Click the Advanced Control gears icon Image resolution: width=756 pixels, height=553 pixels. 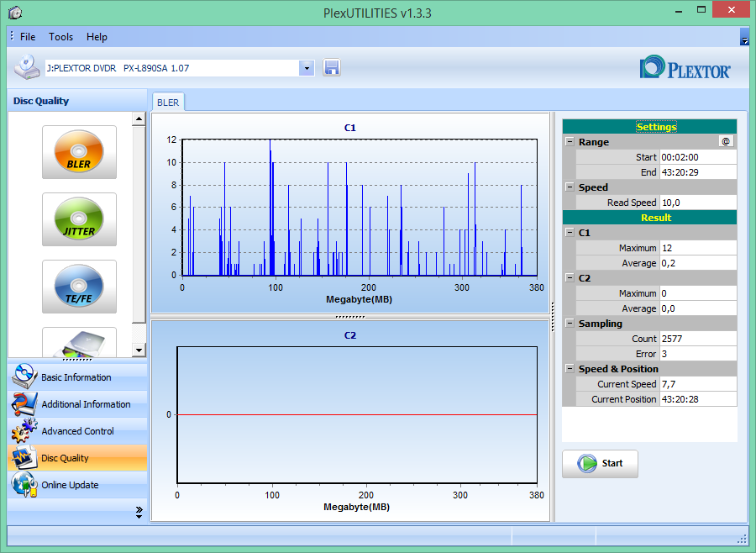[24, 431]
